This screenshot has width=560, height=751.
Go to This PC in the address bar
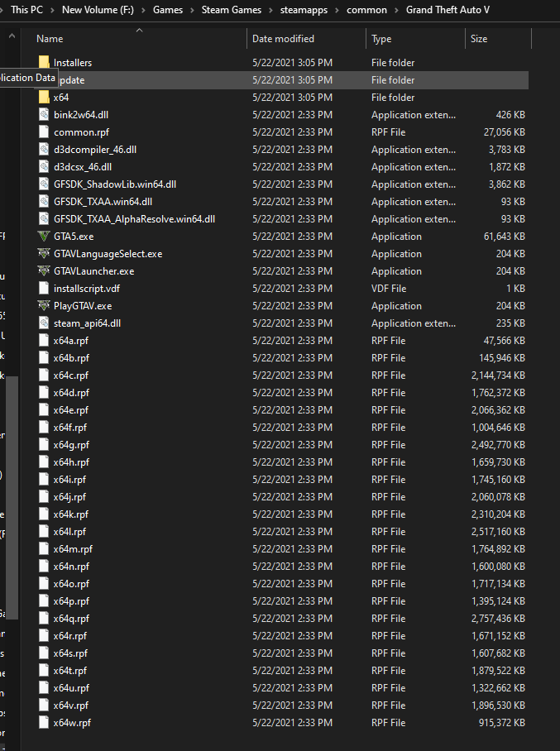point(26,10)
